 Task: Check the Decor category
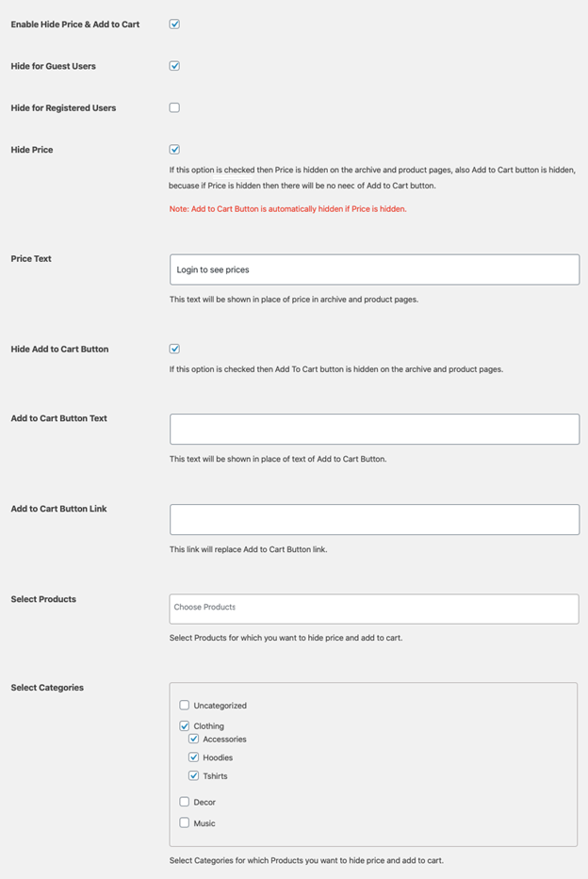click(185, 802)
